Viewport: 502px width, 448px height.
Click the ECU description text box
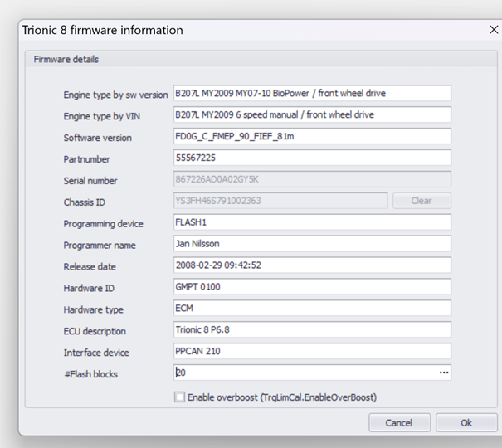(311, 329)
